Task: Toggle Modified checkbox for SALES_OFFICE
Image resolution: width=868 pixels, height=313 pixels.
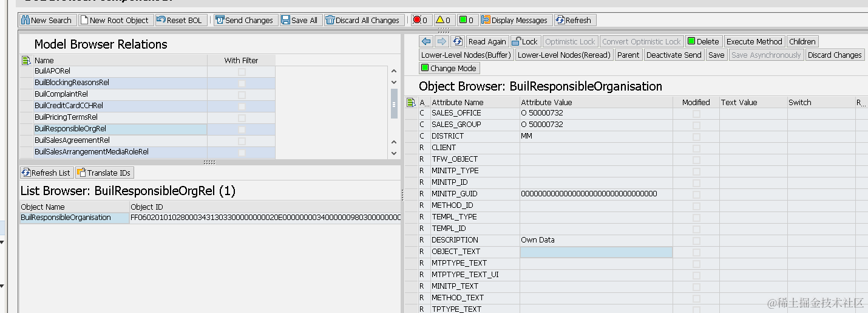Action: click(x=696, y=114)
